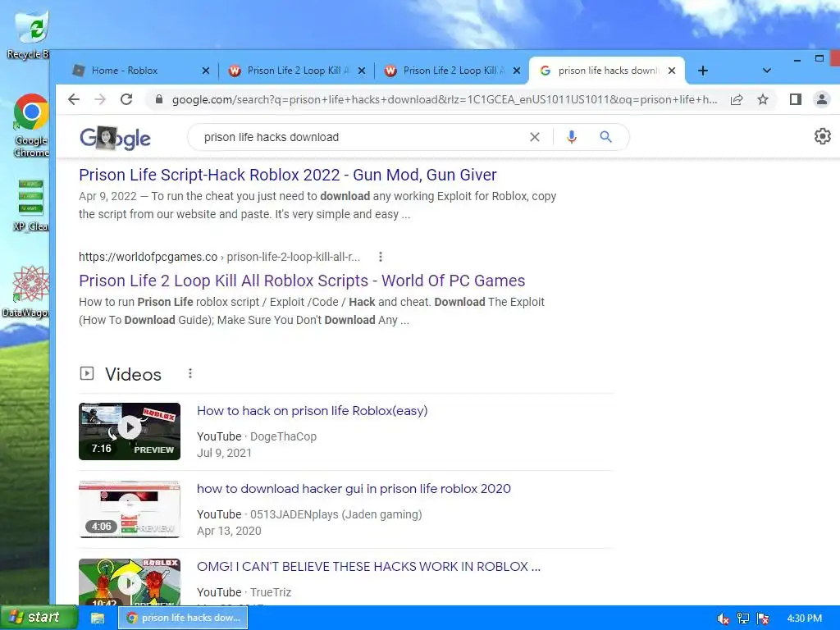Go back using the browser back arrow
The width and height of the screenshot is (840, 630).
pos(74,99)
